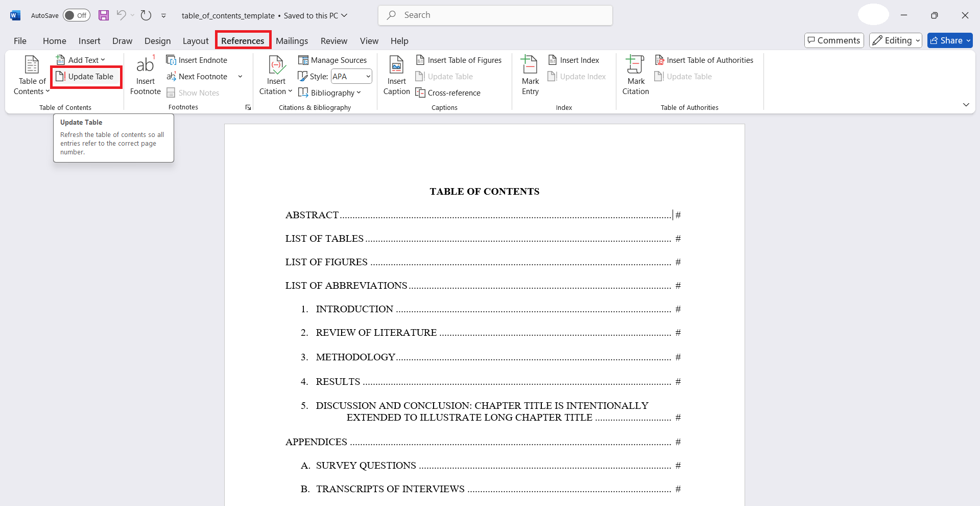The height and width of the screenshot is (506, 980).
Task: Click Insert Endnote
Action: 197,60
